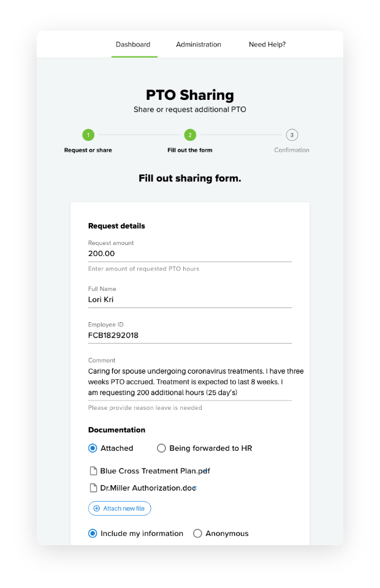Open step 3 Confirmation circle

pyautogui.click(x=292, y=136)
